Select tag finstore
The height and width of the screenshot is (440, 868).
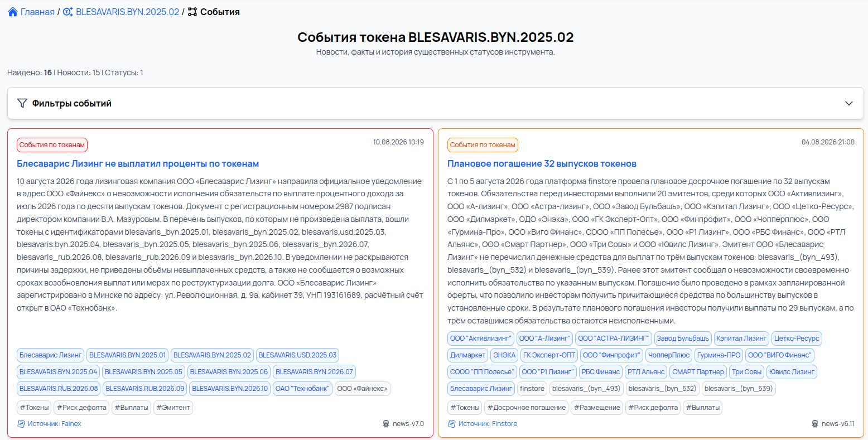(x=532, y=389)
